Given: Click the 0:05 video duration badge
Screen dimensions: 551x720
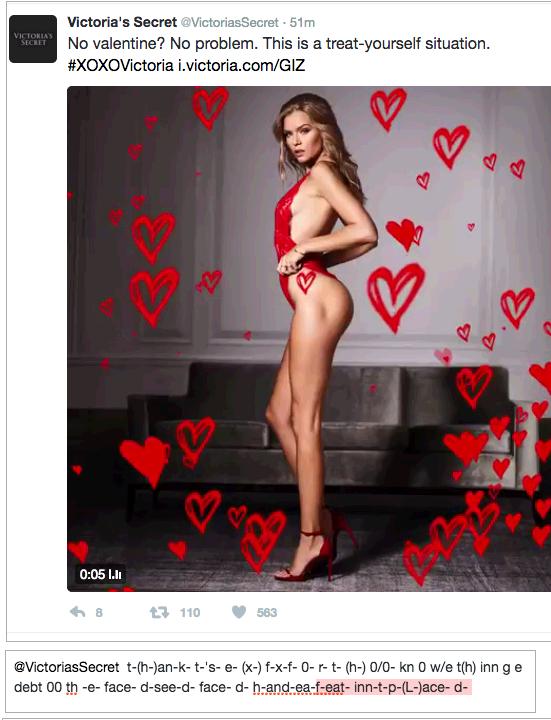Looking at the screenshot, I should point(92,574).
